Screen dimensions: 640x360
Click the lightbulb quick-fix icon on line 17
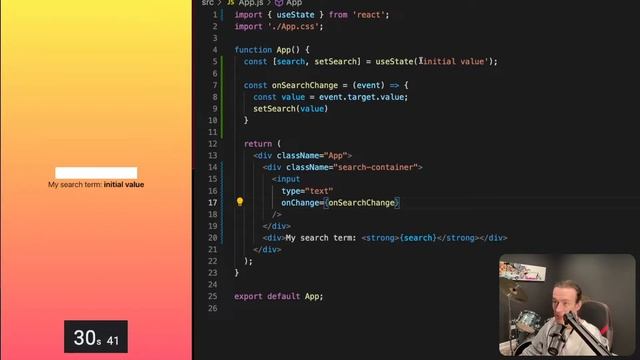point(240,202)
